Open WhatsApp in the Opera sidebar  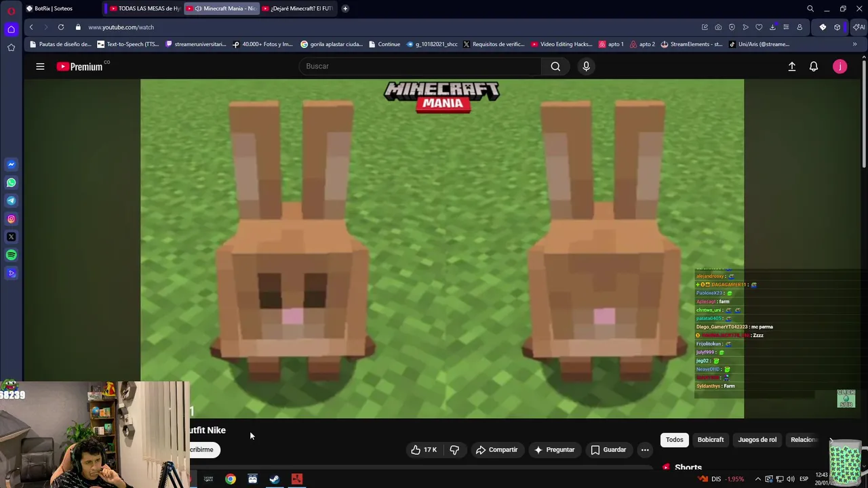click(x=11, y=183)
